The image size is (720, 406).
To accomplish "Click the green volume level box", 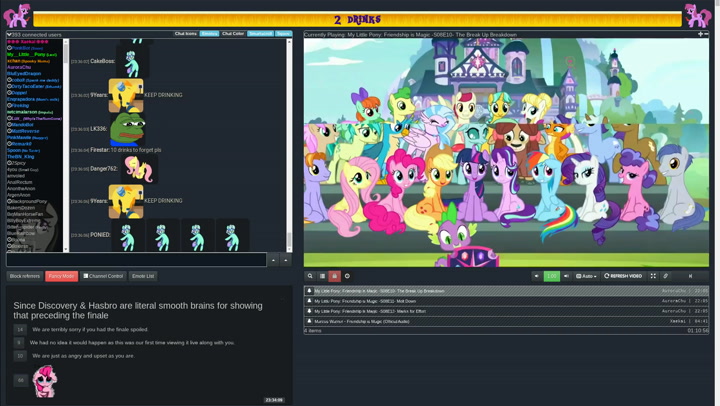I will (551, 276).
